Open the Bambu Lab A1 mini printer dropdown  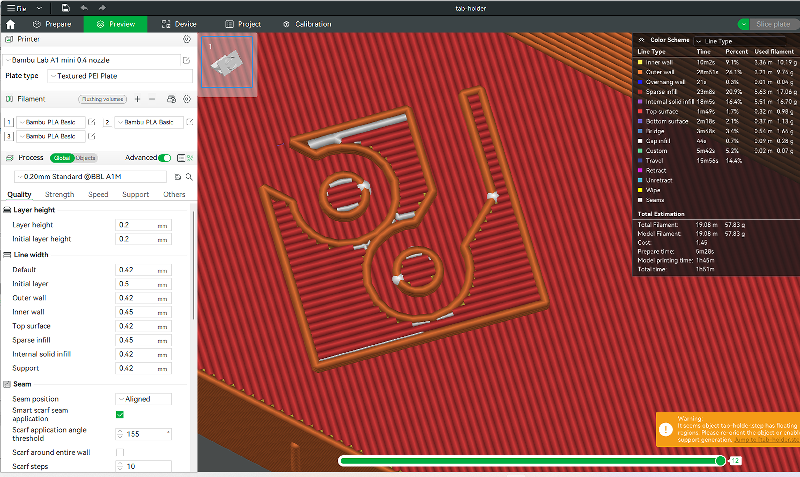92,60
